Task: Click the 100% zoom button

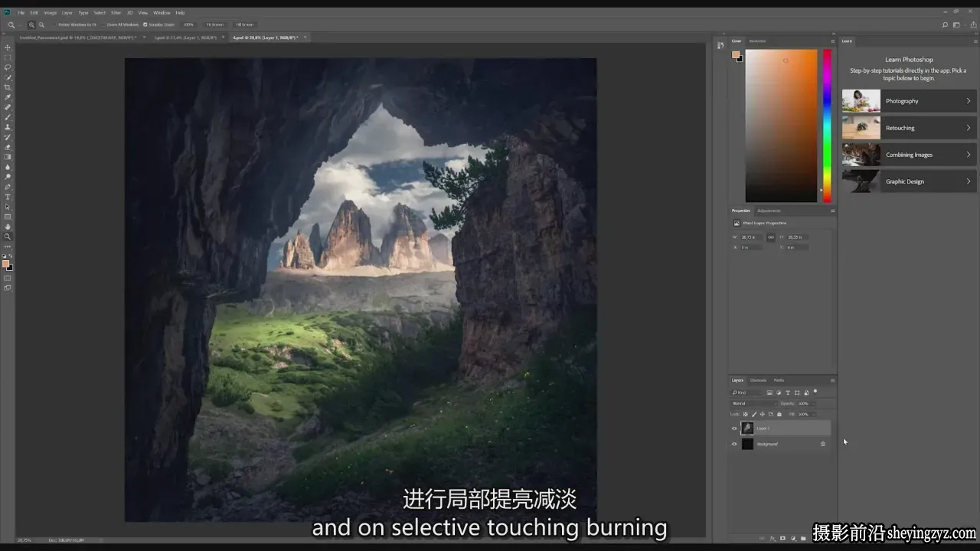Action: coord(188,24)
